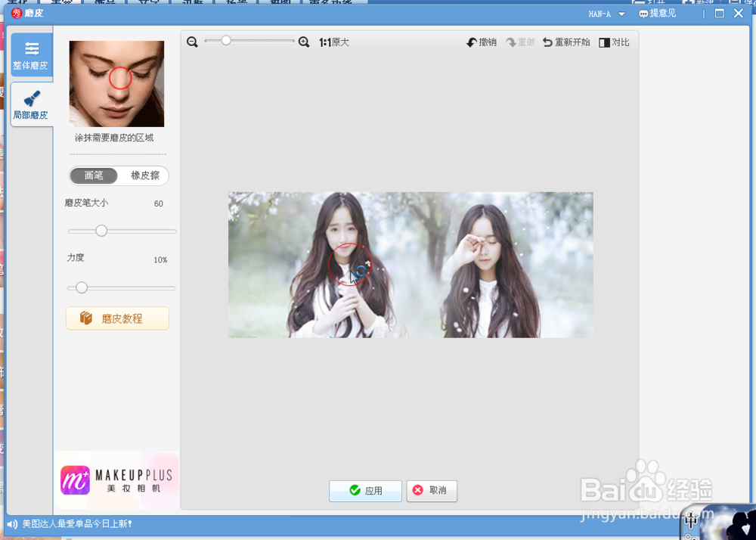The width and height of the screenshot is (756, 540).
Task: Switch to the 局部磨皮 local smoothing tab
Action: 32,104
